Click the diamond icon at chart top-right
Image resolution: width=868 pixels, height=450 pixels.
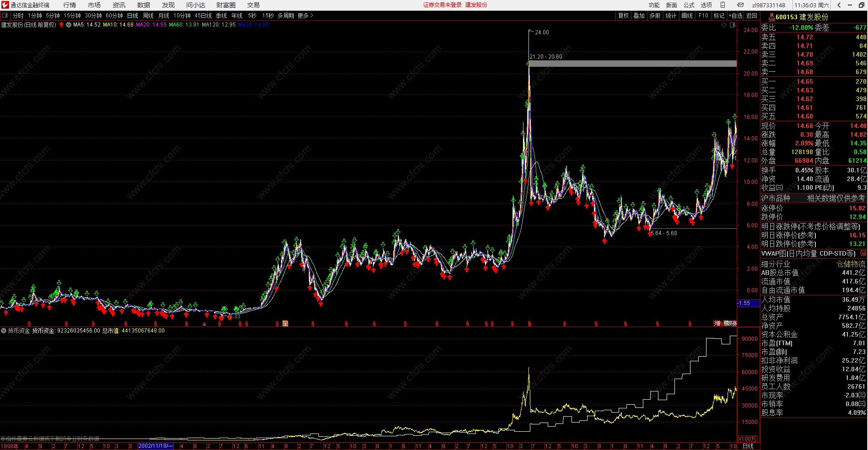coord(724,25)
